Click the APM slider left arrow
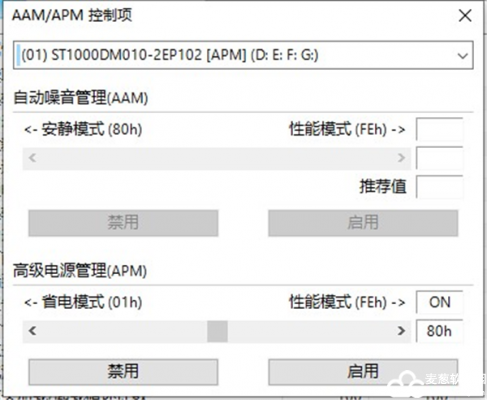Image resolution: width=487 pixels, height=400 pixels. 32,331
